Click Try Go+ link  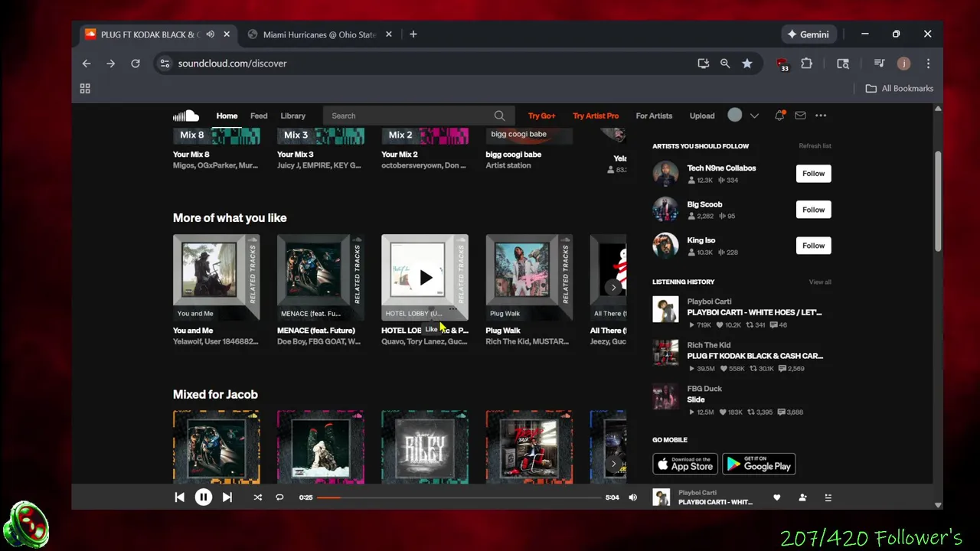click(x=541, y=116)
